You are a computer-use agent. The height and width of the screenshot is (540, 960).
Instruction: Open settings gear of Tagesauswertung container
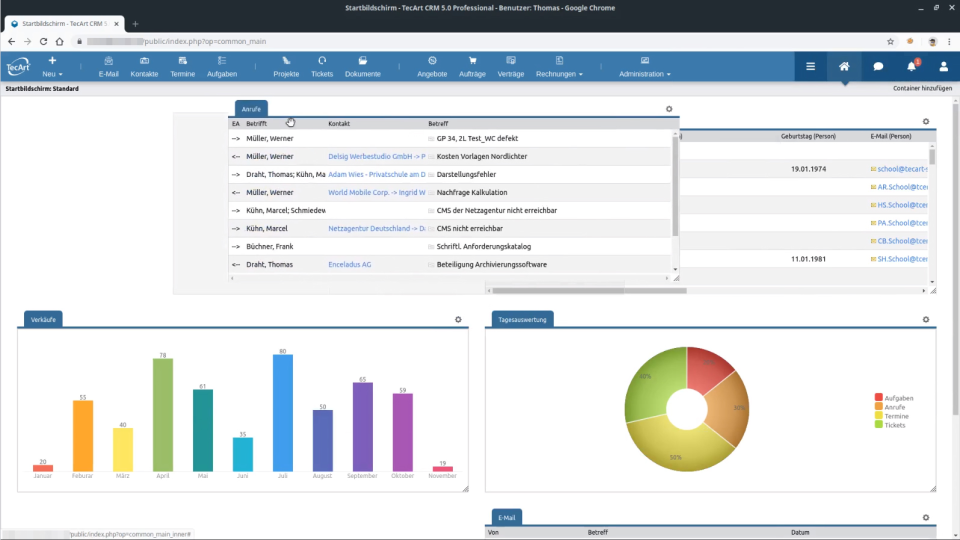click(x=926, y=320)
